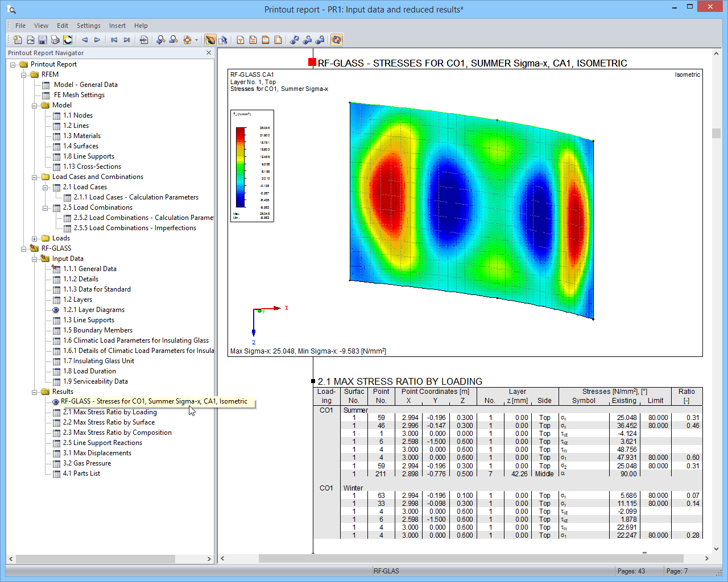The image size is (728, 582).
Task: Toggle the hand pan mode icon
Action: (x=210, y=40)
